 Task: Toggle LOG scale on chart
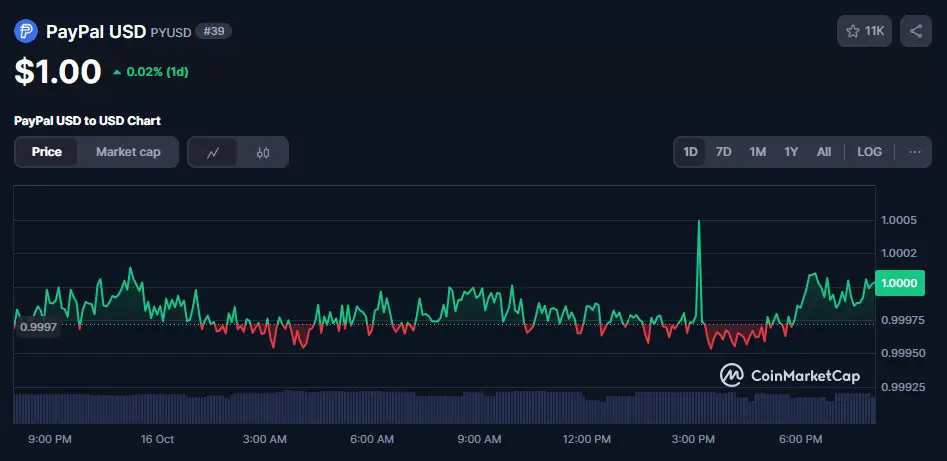[869, 152]
